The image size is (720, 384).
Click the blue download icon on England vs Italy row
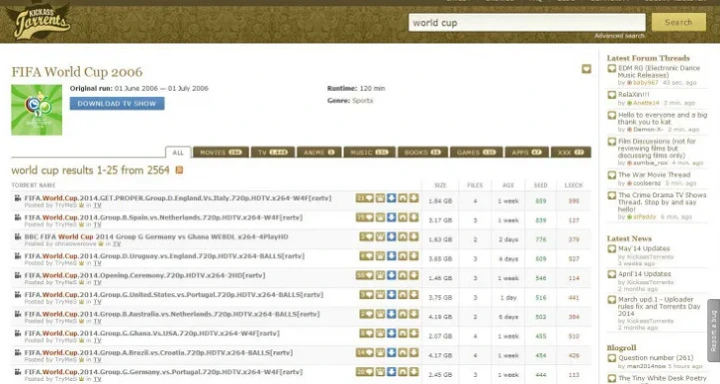click(391, 198)
